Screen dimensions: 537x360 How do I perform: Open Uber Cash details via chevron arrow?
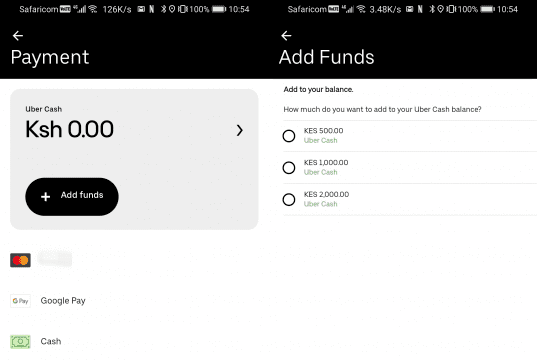tap(240, 130)
